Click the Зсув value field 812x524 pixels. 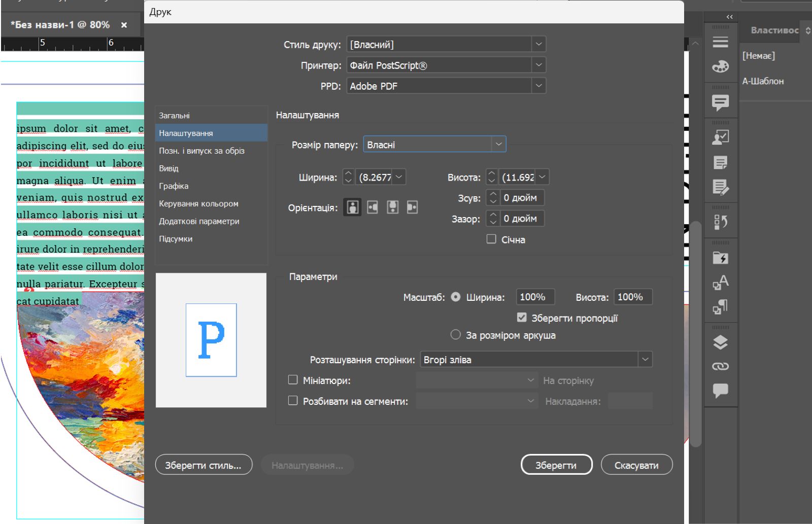[x=522, y=198]
